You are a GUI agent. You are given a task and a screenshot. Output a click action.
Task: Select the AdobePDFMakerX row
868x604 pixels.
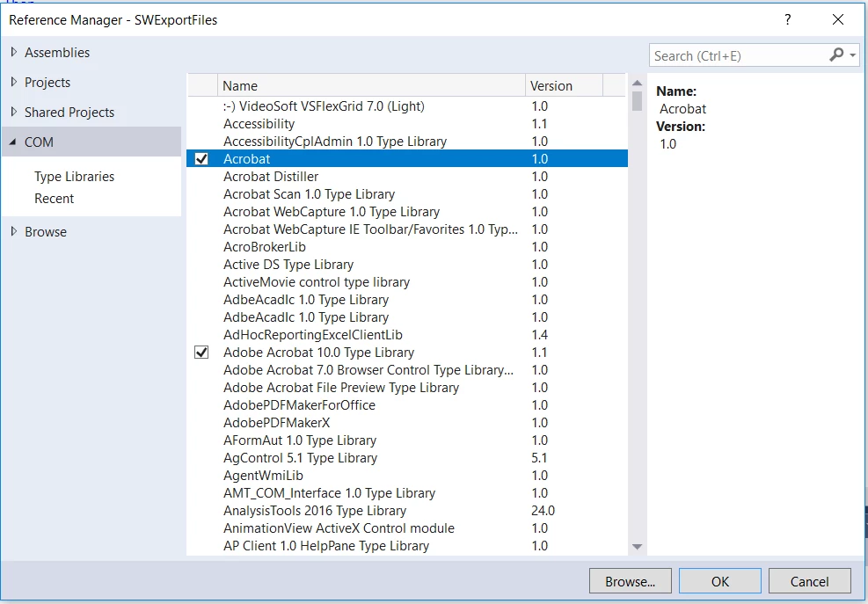[x=407, y=422]
